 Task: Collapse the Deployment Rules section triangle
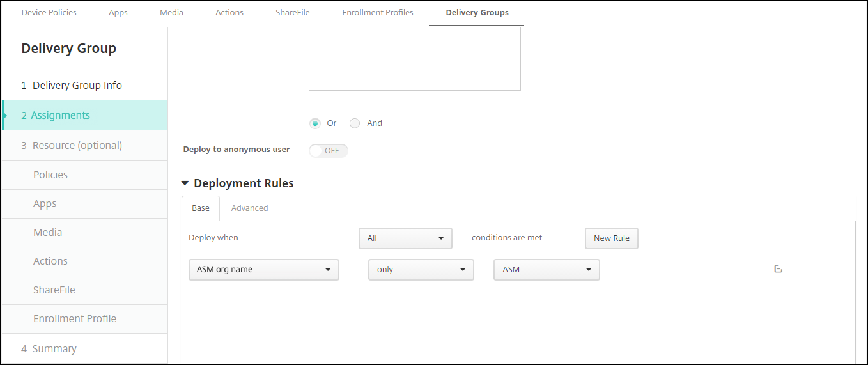[185, 183]
